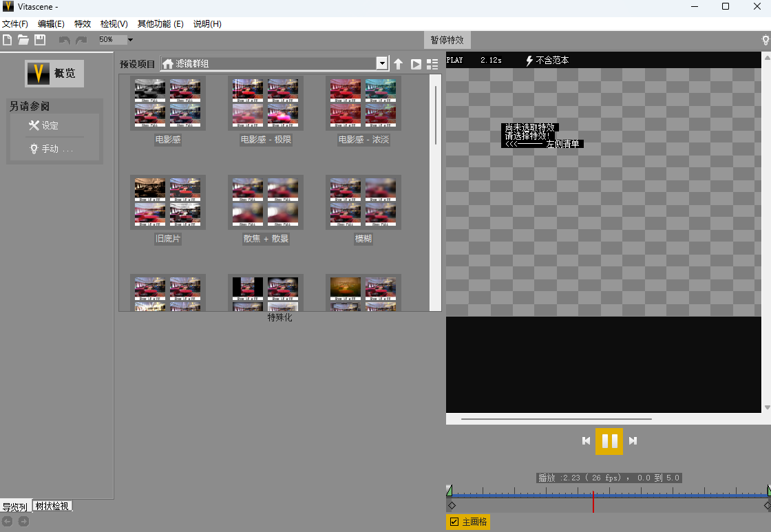Click the preview horizontal scrollbar

click(x=556, y=419)
